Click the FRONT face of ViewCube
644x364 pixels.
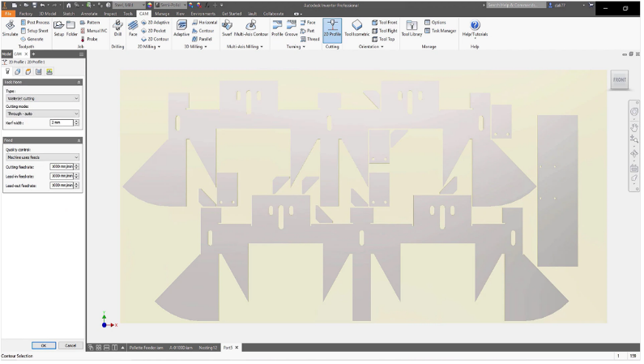coord(619,79)
